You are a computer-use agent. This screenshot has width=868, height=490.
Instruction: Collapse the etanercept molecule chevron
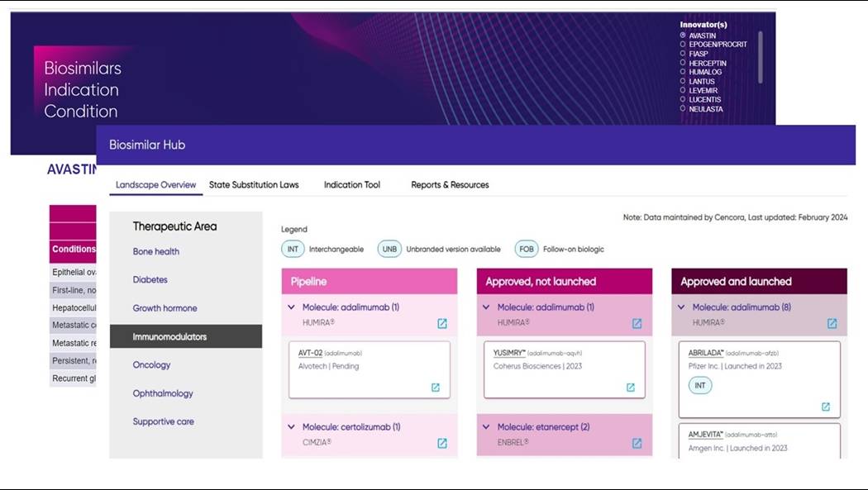486,427
